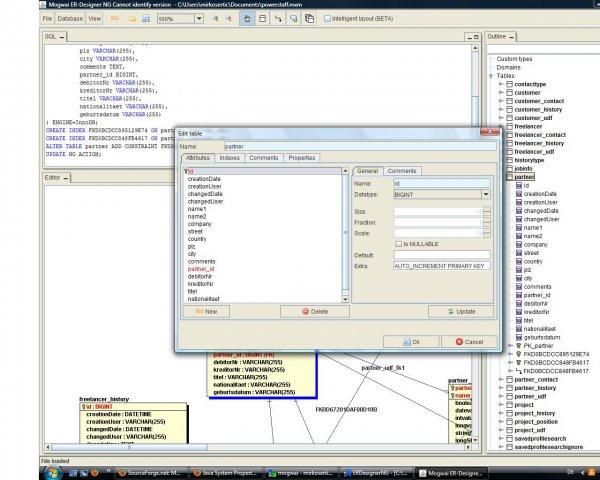This screenshot has height=480, width=600.
Task: Click the open file folder icon
Action: point(132,18)
